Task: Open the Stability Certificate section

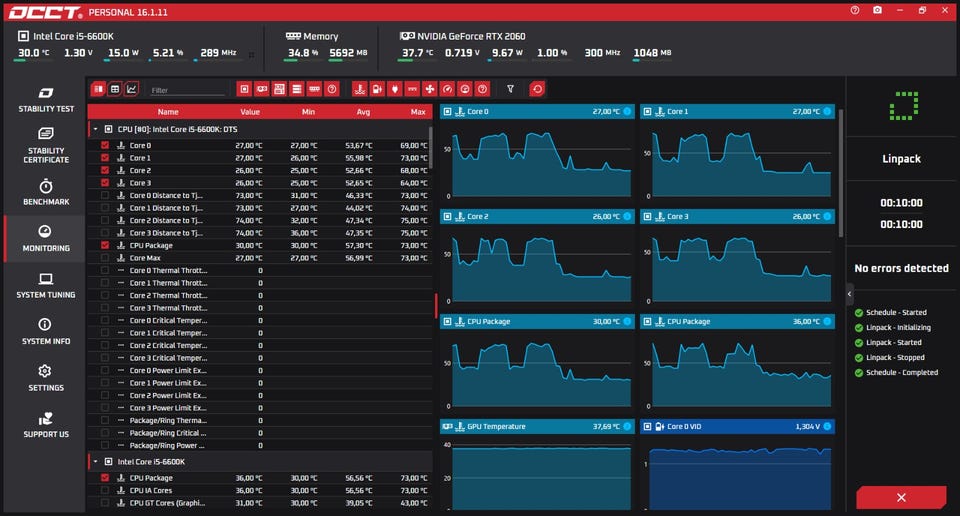Action: (x=46, y=146)
